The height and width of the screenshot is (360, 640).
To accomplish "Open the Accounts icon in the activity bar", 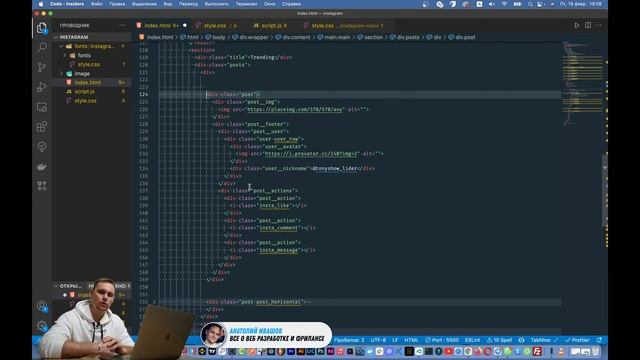I will [42, 306].
